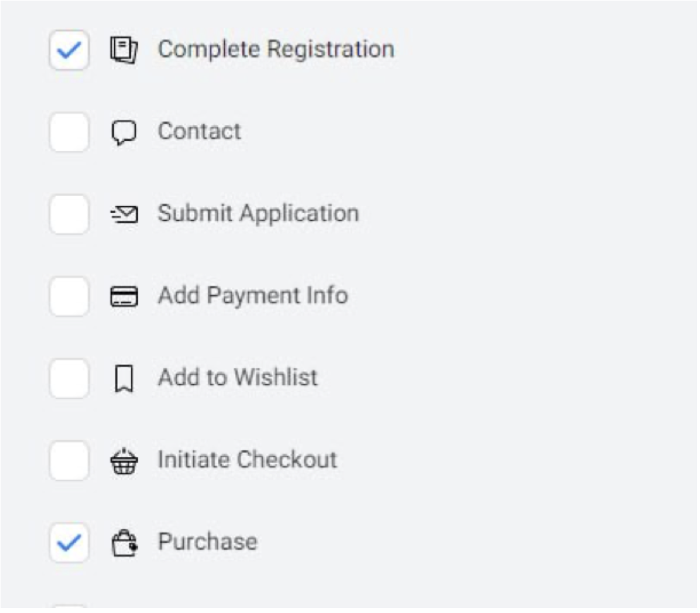Select the Add to Wishlist checkbox
Viewport: 700px width, 613px height.
(x=69, y=379)
